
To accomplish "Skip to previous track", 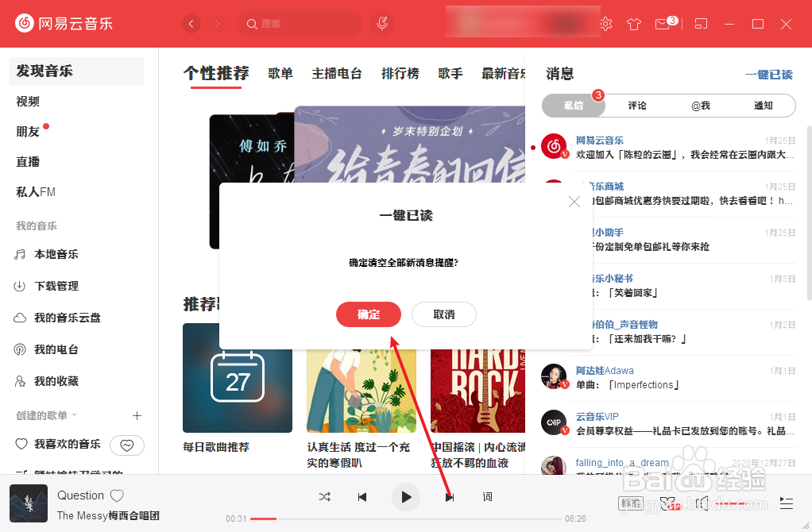I will (362, 497).
